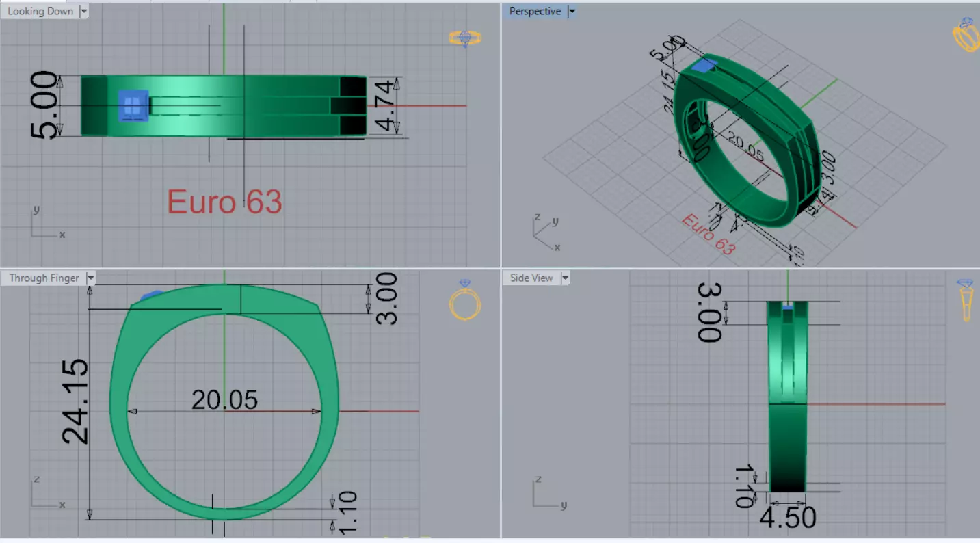Viewport: 980px width, 543px height.
Task: Click the Side View viewport title
Action: (531, 278)
